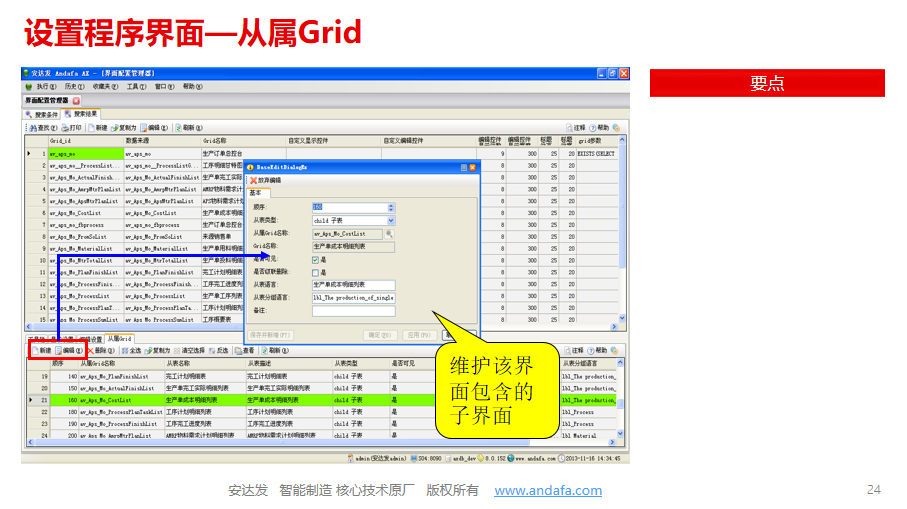Enable the 是否级联删除 checkbox
The height and width of the screenshot is (509, 907).
[x=316, y=272]
